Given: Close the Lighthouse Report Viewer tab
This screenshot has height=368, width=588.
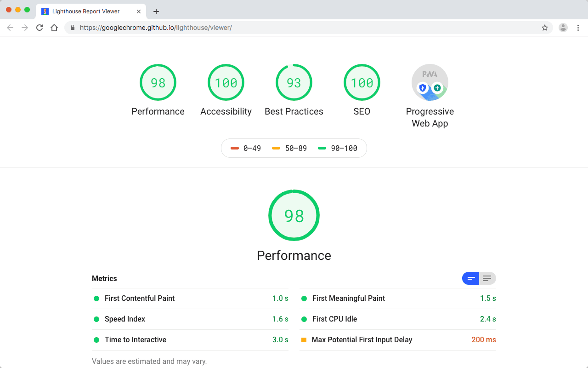Looking at the screenshot, I should [139, 11].
